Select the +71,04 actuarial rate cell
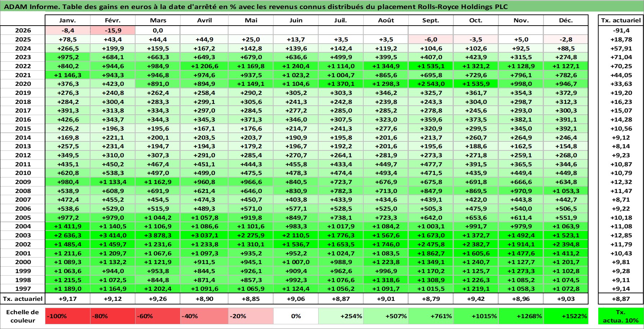The width and height of the screenshot is (644, 329). point(621,57)
